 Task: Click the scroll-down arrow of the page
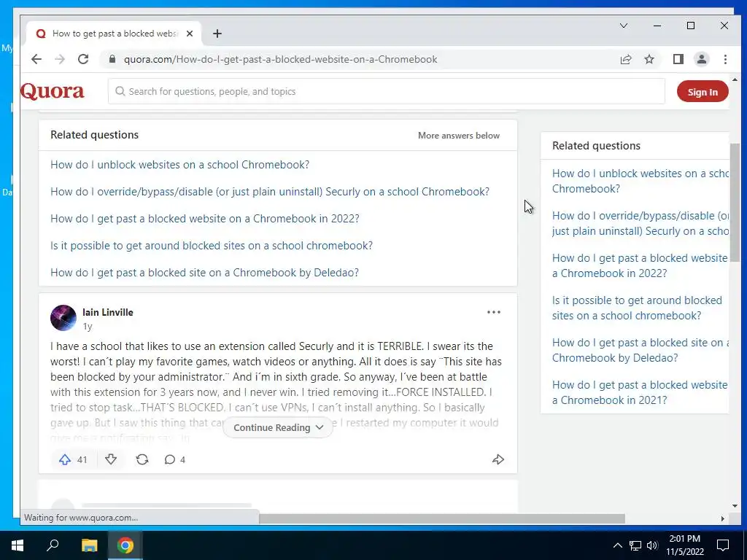pyautogui.click(x=735, y=506)
